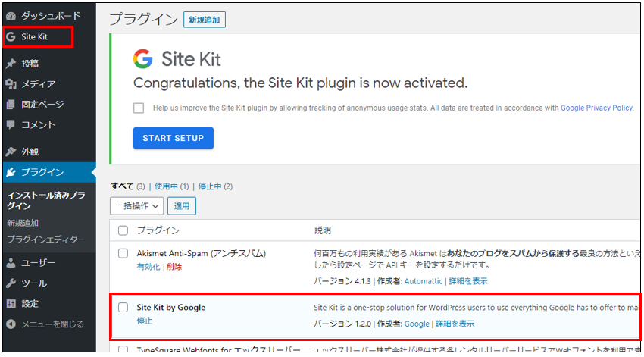Viewport: 644px width, 357px height.
Task: Click the pushpin icon for 投稿
Action: click(x=11, y=63)
